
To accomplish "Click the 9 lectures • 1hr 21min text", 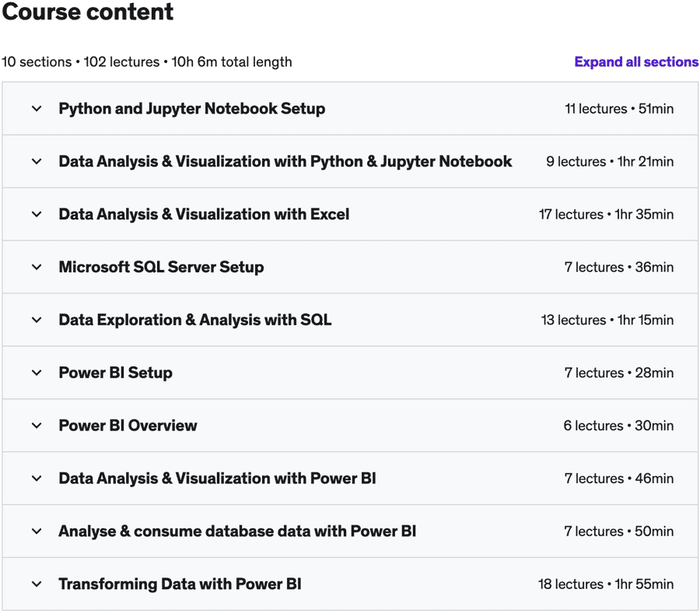I will (610, 161).
